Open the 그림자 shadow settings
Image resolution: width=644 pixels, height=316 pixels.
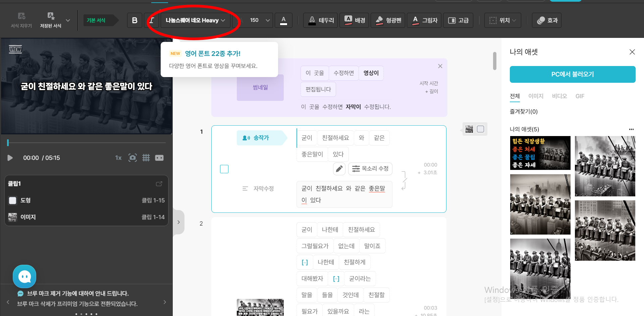tap(424, 20)
